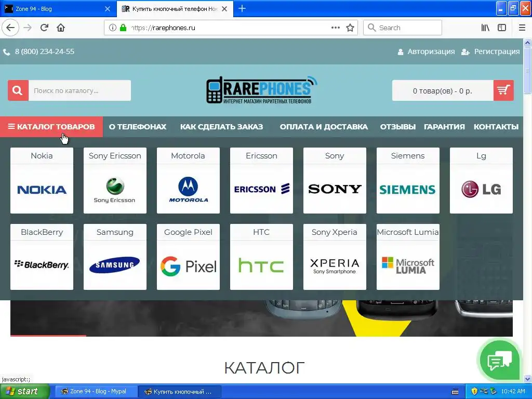Image resolution: width=532 pixels, height=399 pixels.
Task: Click the green padlock security icon
Action: tap(123, 28)
